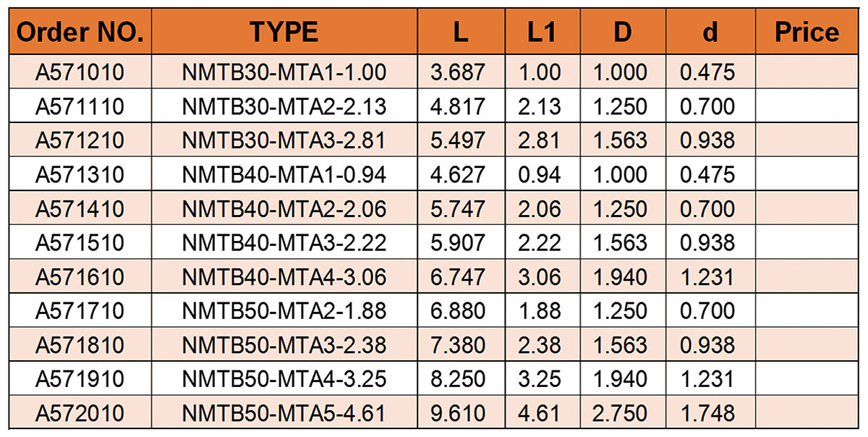This screenshot has height=437, width=868.
Task: Click the NMTB50-MTA4-3.25 type cell
Action: 284,378
